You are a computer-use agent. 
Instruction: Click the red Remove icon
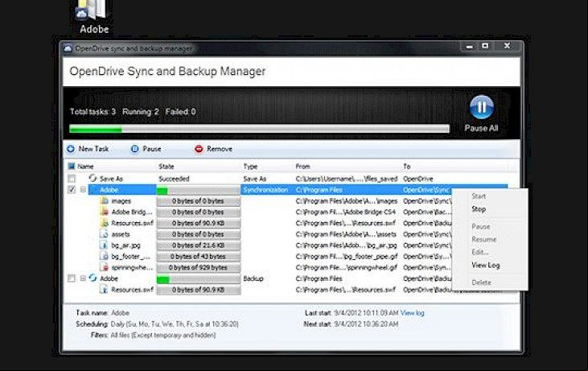[x=199, y=149]
